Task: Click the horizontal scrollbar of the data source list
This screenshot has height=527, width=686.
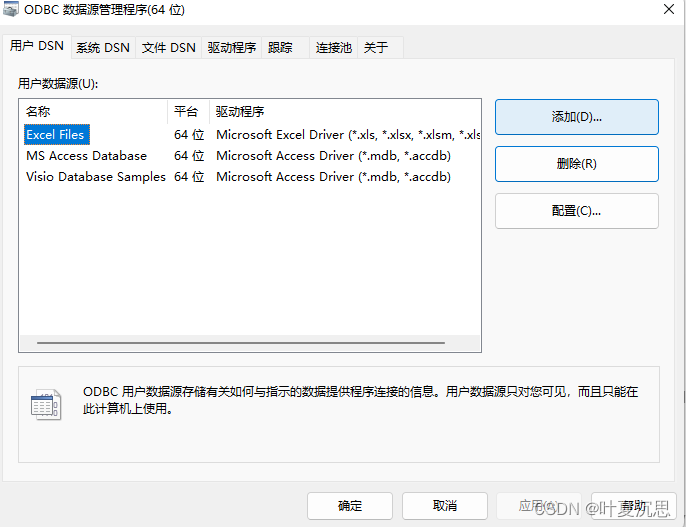Action: pos(241,343)
